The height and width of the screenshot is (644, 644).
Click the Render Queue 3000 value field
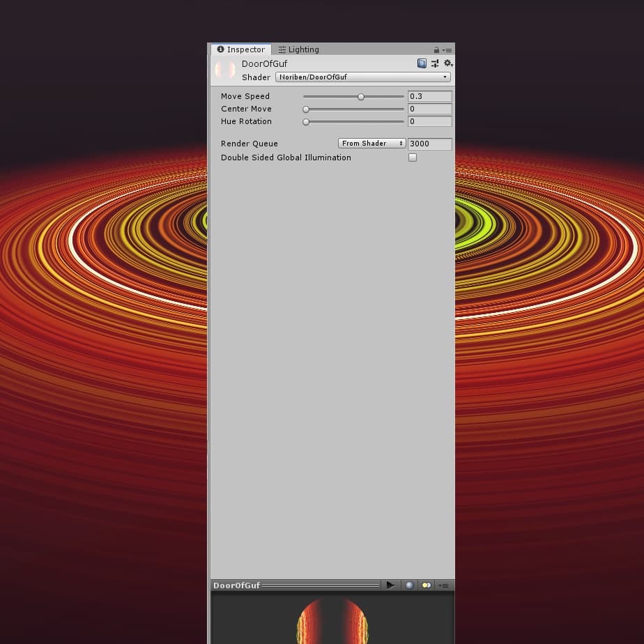click(429, 144)
